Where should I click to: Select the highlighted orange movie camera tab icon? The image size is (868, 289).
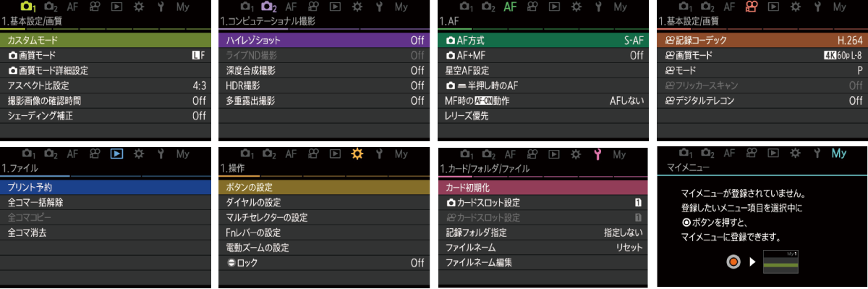coord(751,7)
